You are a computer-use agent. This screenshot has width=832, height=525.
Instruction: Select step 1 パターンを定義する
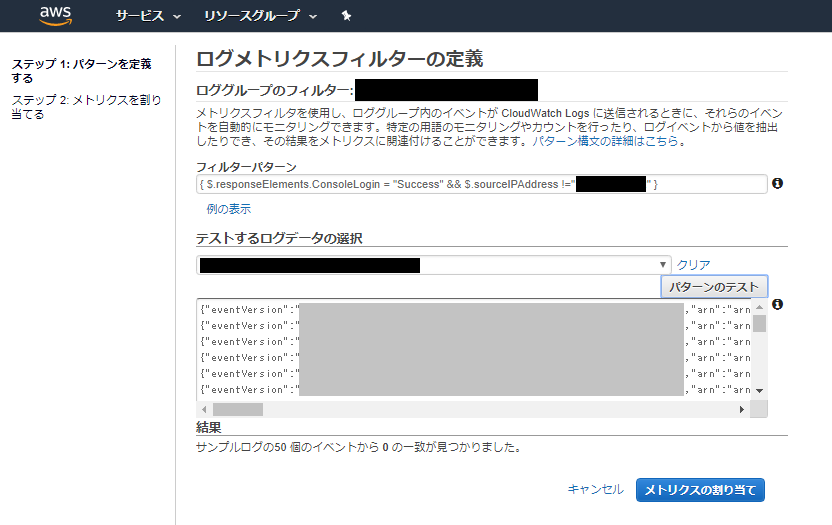(x=81, y=71)
